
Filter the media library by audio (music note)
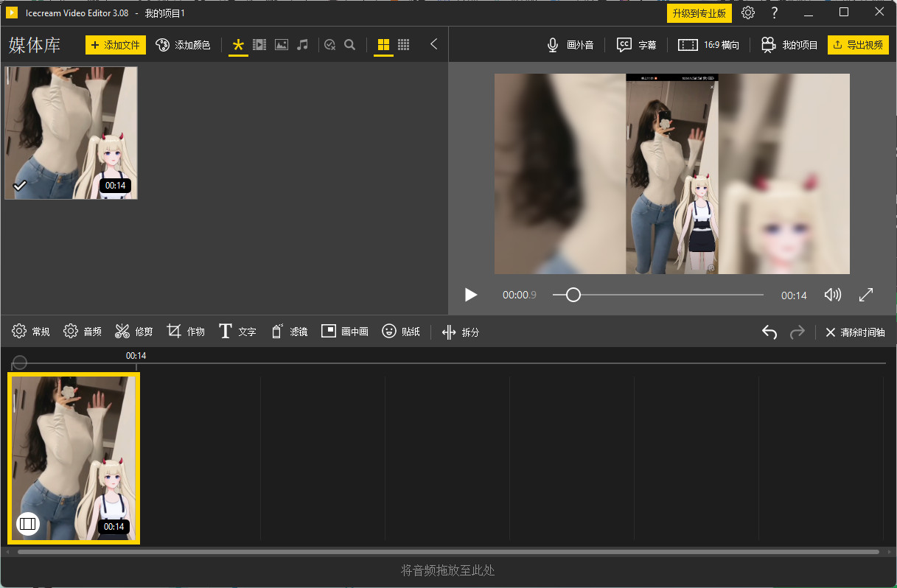point(302,45)
